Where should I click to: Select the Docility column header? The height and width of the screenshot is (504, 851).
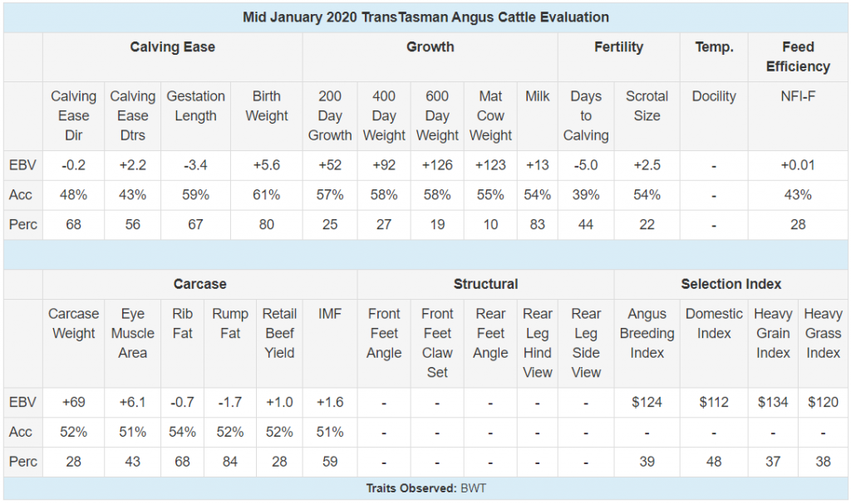coord(714,96)
